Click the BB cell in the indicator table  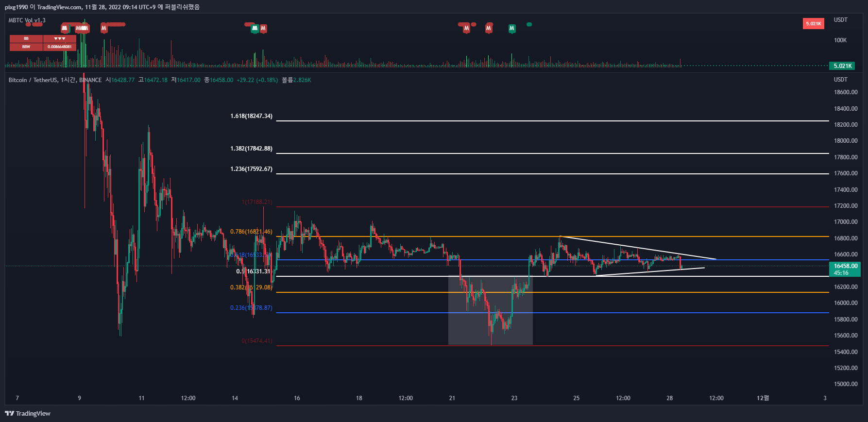point(26,38)
